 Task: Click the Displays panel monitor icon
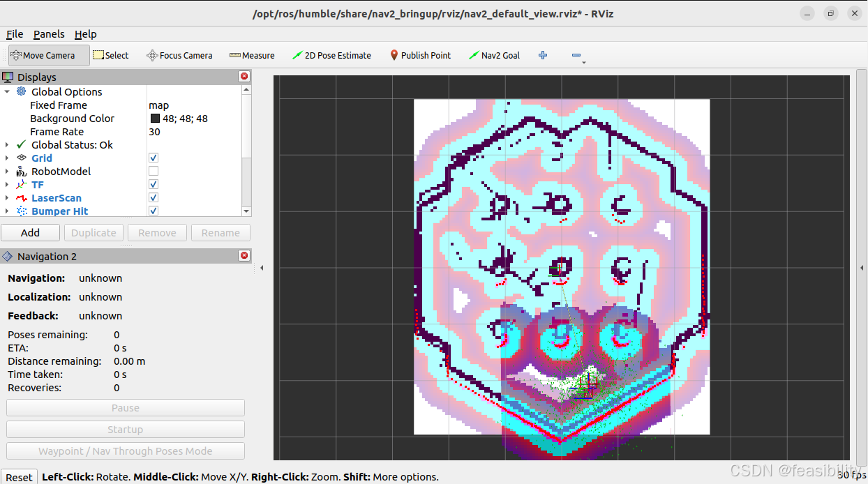[8, 77]
